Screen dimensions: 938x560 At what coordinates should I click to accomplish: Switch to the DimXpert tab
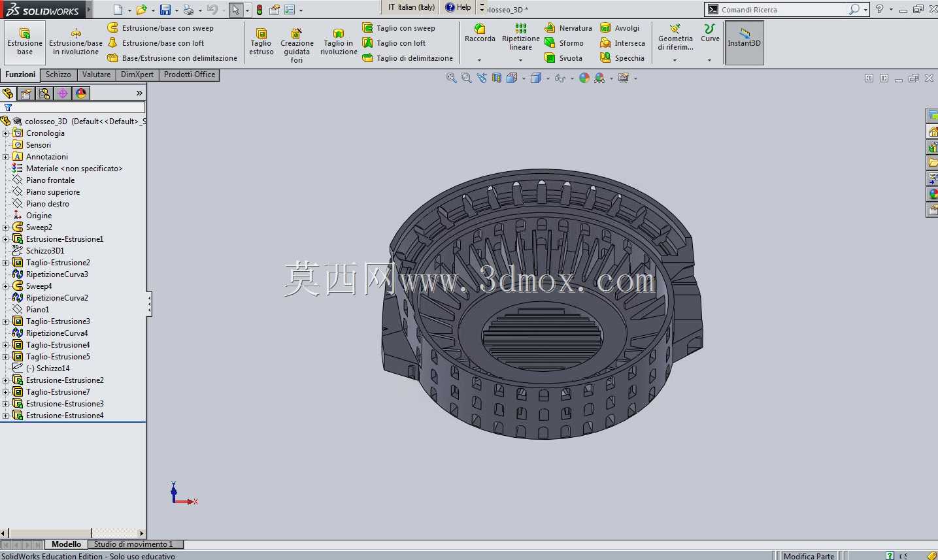137,74
